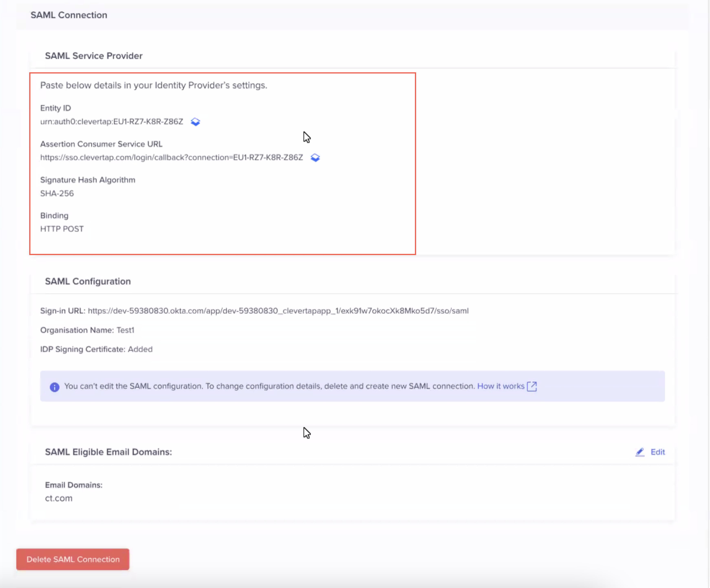Click the Okta Sign-in URL text

(x=278, y=311)
